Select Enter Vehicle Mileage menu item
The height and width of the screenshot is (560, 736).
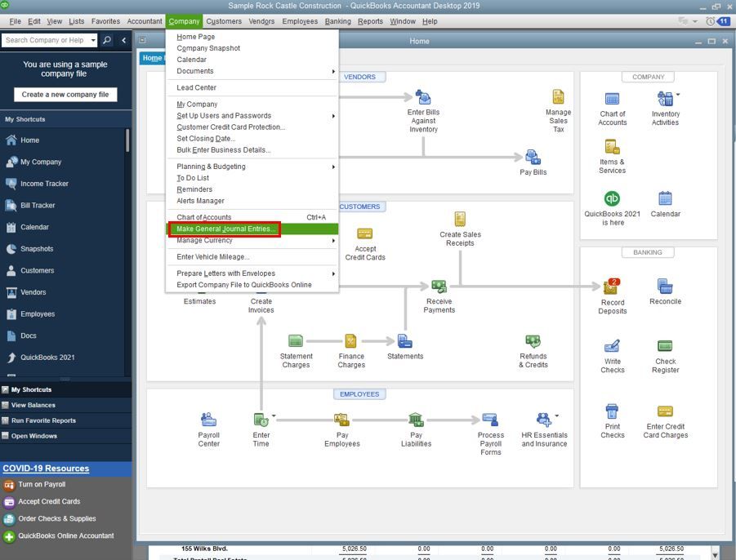252,256
